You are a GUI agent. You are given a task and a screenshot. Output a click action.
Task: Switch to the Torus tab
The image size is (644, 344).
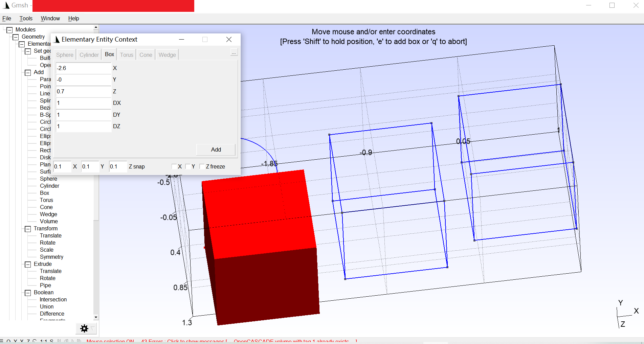pyautogui.click(x=127, y=55)
